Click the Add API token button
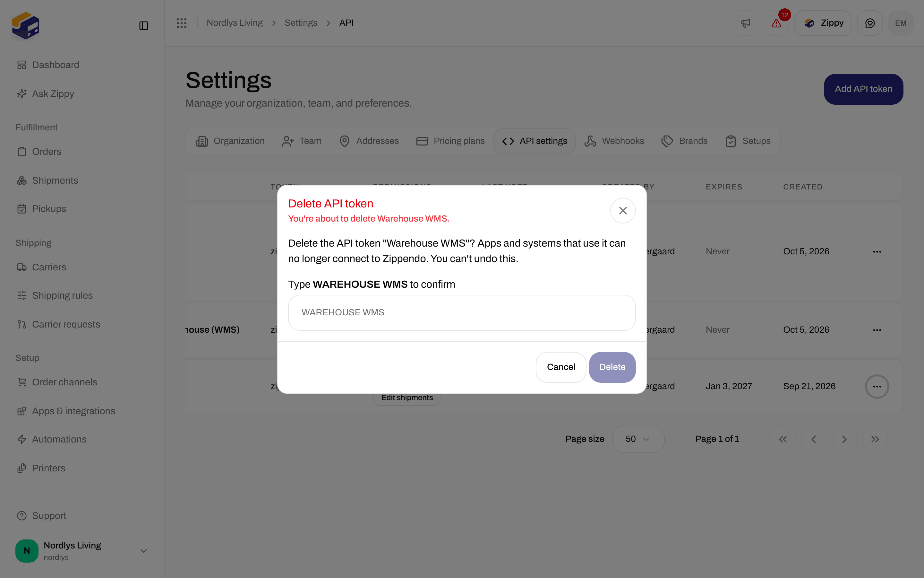The image size is (924, 578). tap(863, 89)
